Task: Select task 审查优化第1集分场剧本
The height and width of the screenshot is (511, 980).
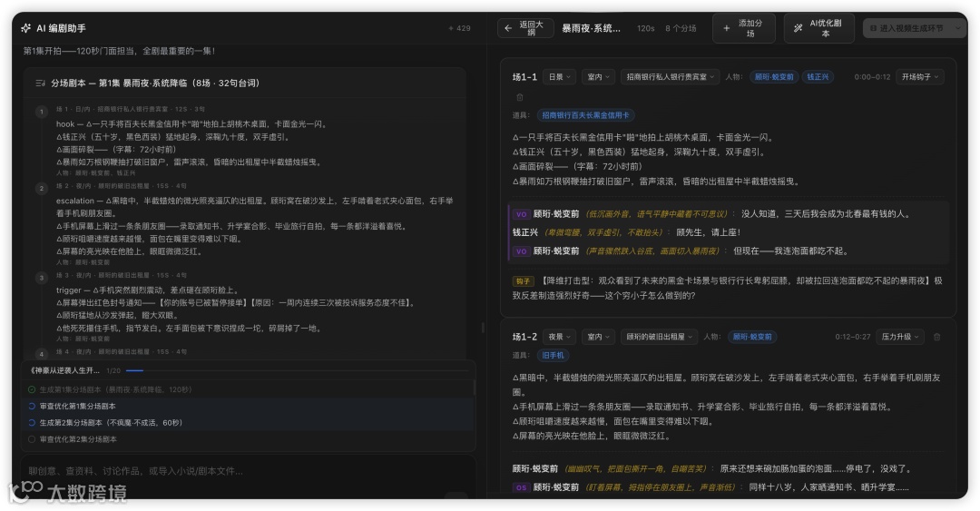Action: pos(249,406)
